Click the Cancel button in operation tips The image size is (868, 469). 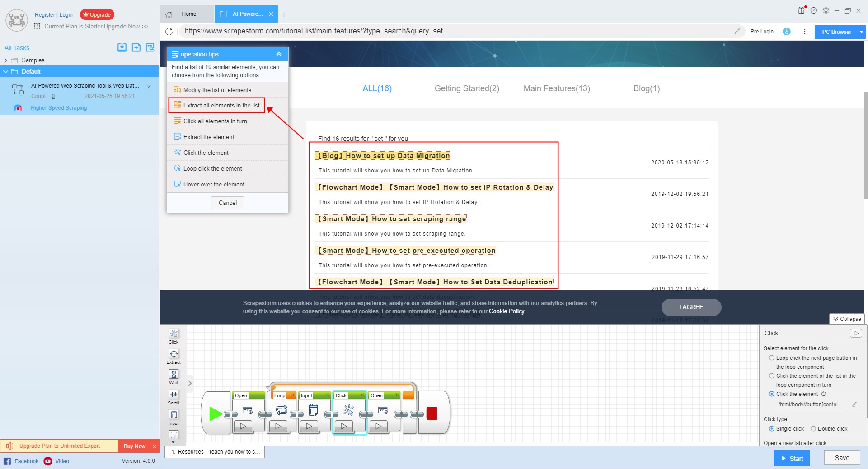(x=227, y=203)
